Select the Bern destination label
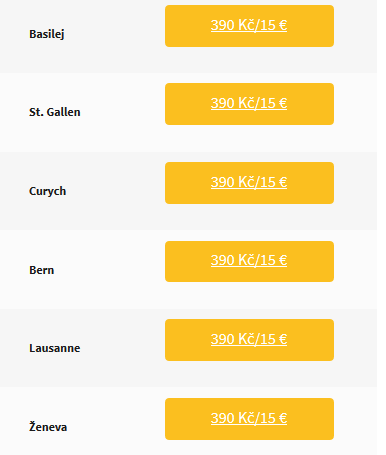This screenshot has height=455, width=386. pyautogui.click(x=42, y=270)
